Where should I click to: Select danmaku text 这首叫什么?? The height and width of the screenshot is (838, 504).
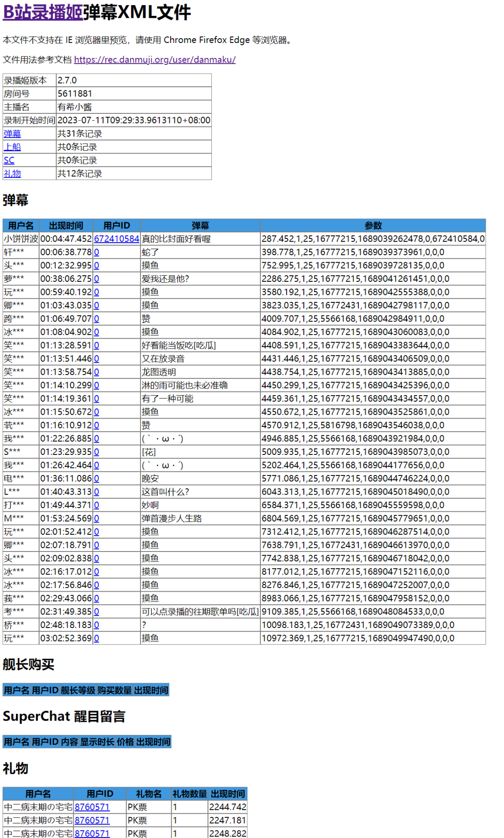pos(165,492)
